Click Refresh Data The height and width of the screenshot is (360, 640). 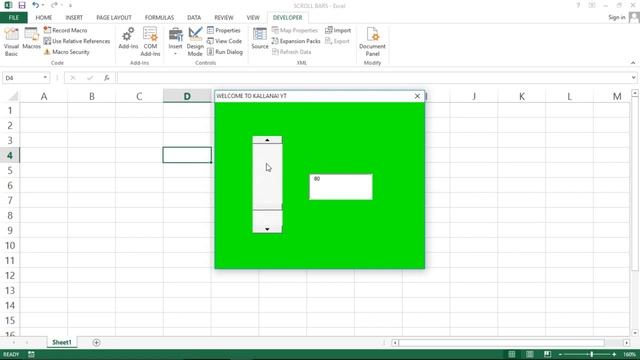pos(291,52)
